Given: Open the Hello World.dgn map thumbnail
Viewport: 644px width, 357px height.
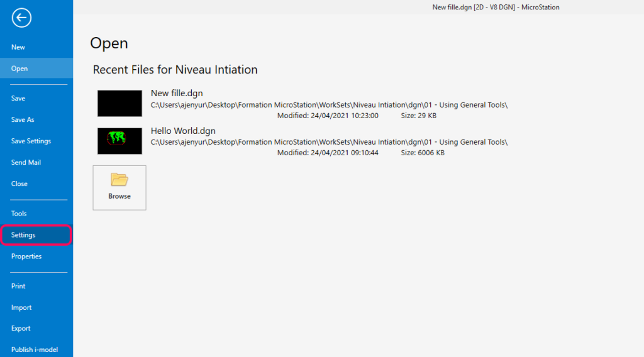Looking at the screenshot, I should point(119,141).
